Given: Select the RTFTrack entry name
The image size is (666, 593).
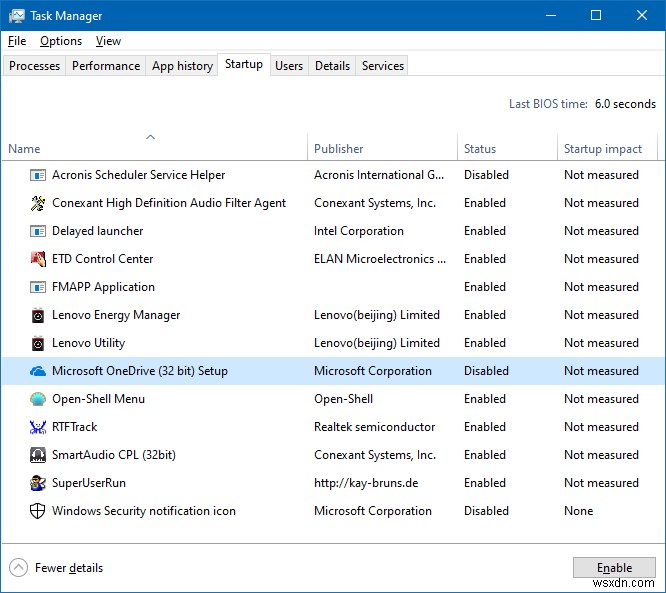Looking at the screenshot, I should click(x=74, y=427).
